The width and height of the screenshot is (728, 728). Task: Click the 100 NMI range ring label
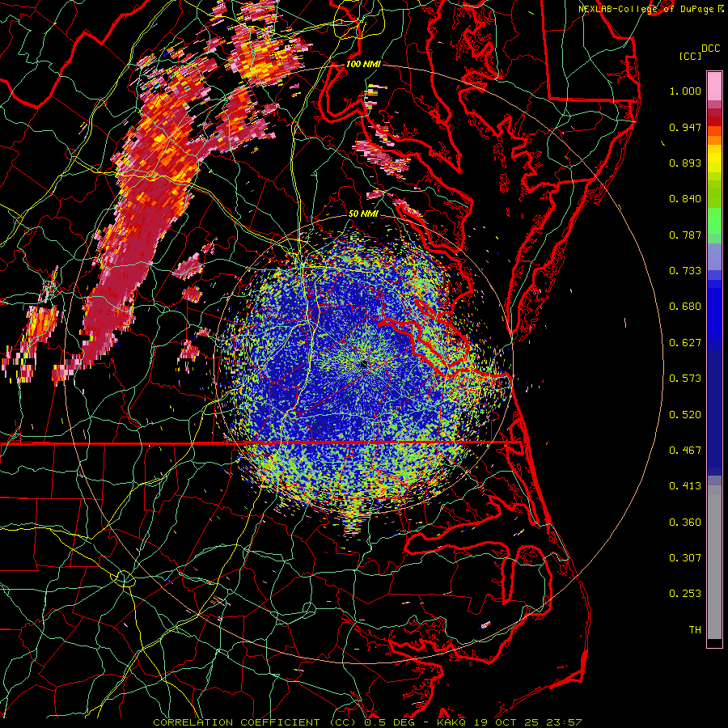coord(363,64)
